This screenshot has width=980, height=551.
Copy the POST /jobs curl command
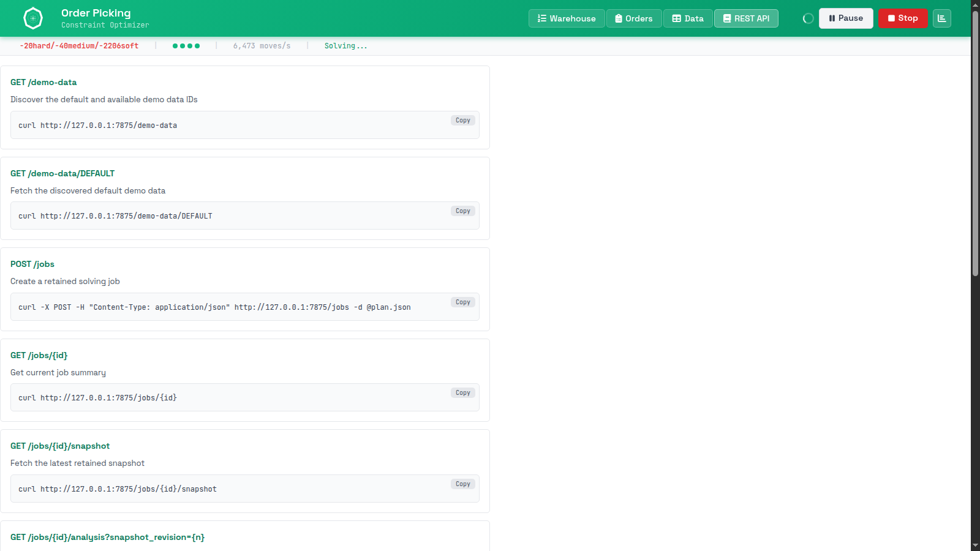tap(463, 302)
